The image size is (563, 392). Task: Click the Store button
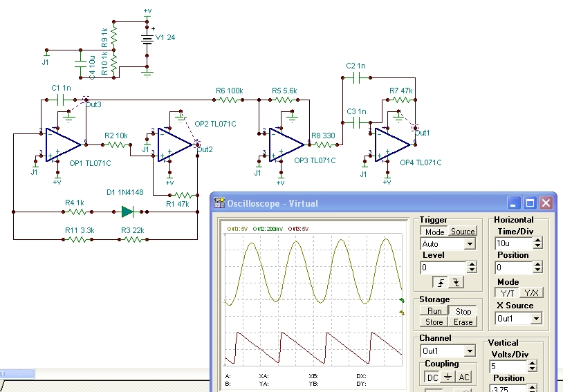click(x=434, y=322)
